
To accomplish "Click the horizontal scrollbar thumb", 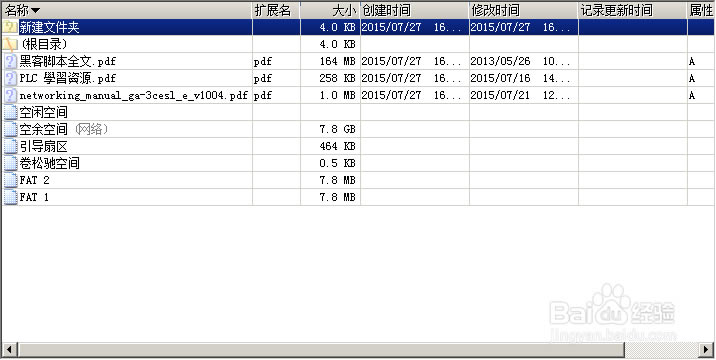I will pyautogui.click(x=321, y=350).
